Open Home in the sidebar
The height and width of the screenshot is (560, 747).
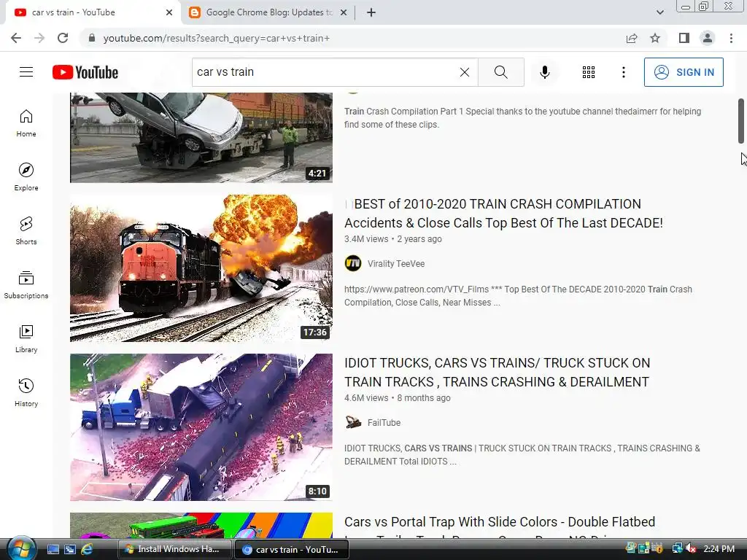coord(26,123)
